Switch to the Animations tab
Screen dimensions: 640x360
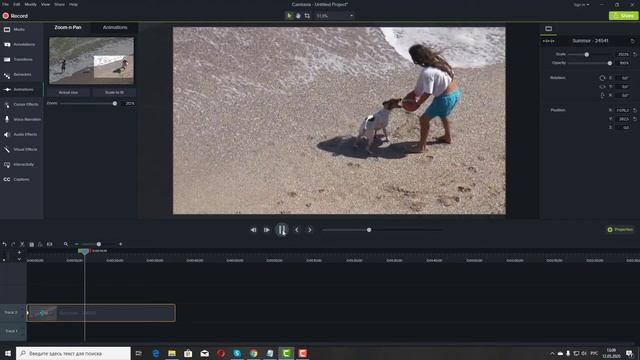point(115,27)
